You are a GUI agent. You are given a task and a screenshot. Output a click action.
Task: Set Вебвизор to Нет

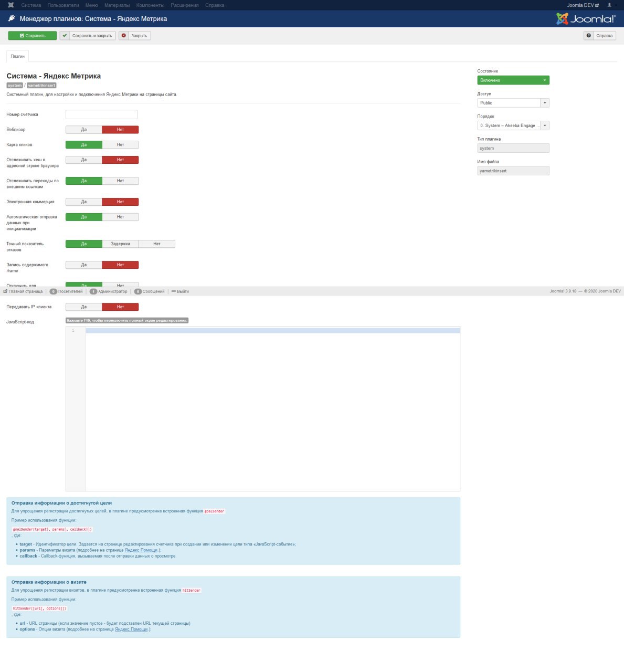click(x=120, y=130)
